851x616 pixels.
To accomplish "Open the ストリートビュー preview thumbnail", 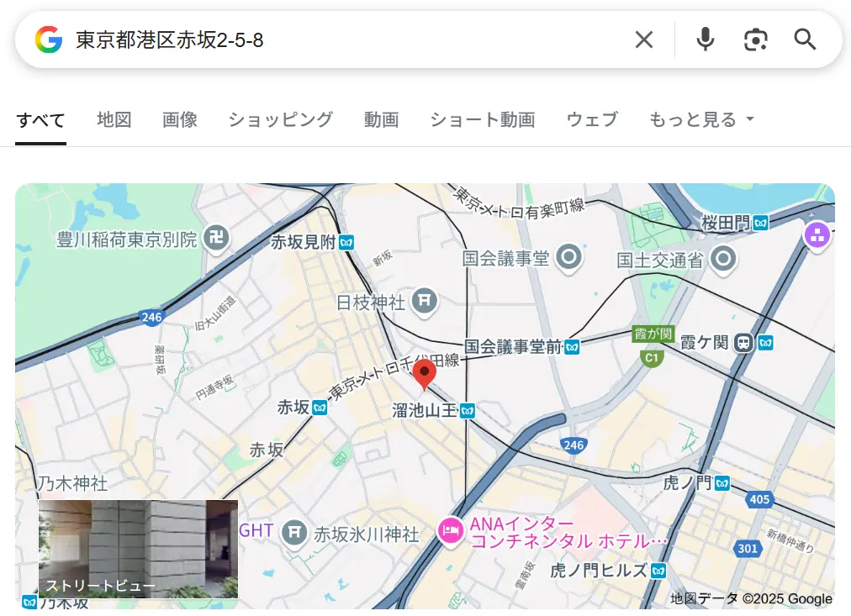I will click(x=139, y=549).
